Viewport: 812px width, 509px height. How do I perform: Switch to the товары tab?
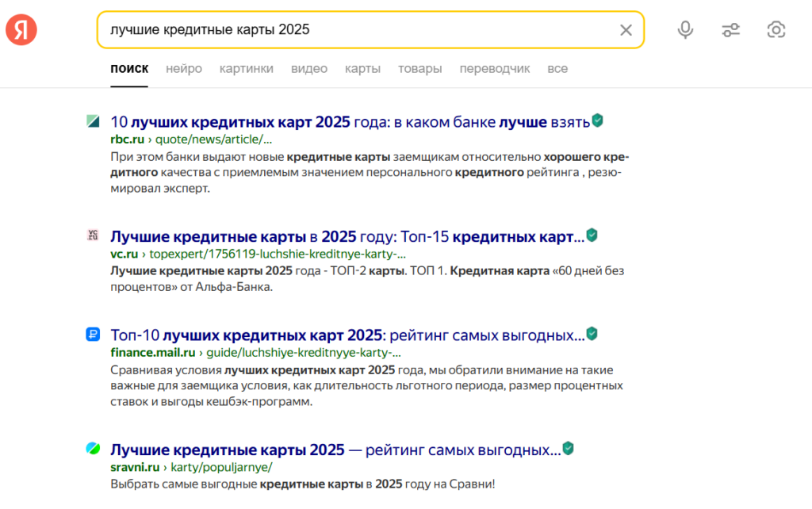420,69
